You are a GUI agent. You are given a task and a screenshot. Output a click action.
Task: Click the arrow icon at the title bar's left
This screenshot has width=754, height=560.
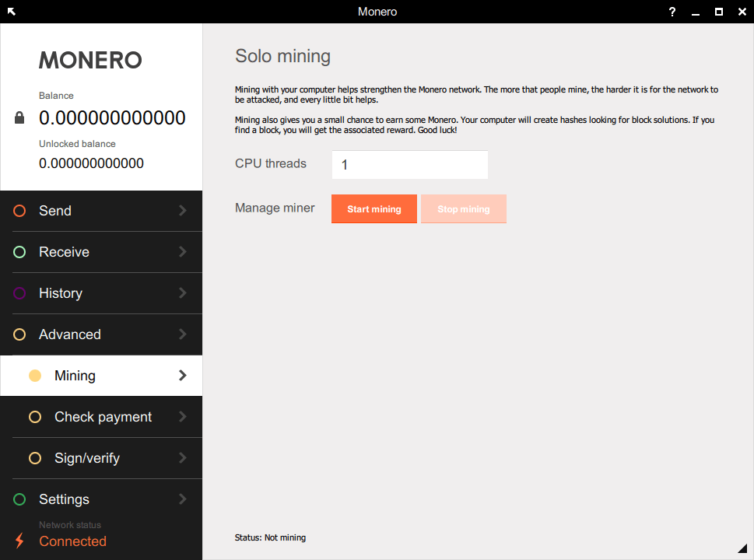click(x=12, y=12)
